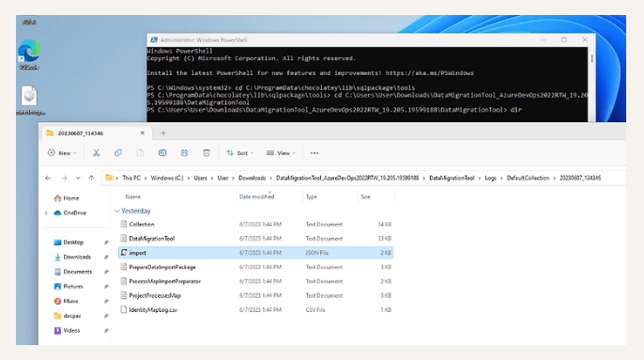Viewport: 644px width, 360px height.
Task: Click the Rename icon in Explorer toolbar
Action: (x=162, y=153)
